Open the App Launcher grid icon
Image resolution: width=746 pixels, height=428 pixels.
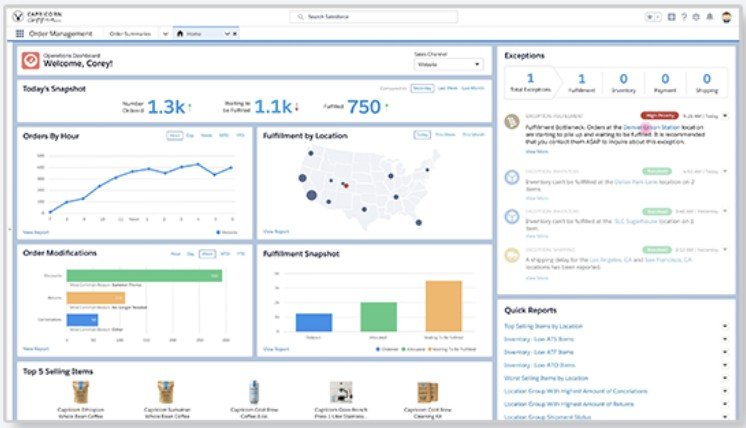tap(20, 34)
